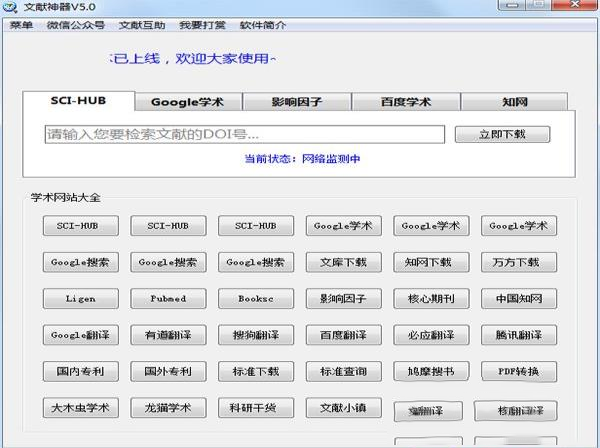Open the 文献小镇 button

(344, 408)
